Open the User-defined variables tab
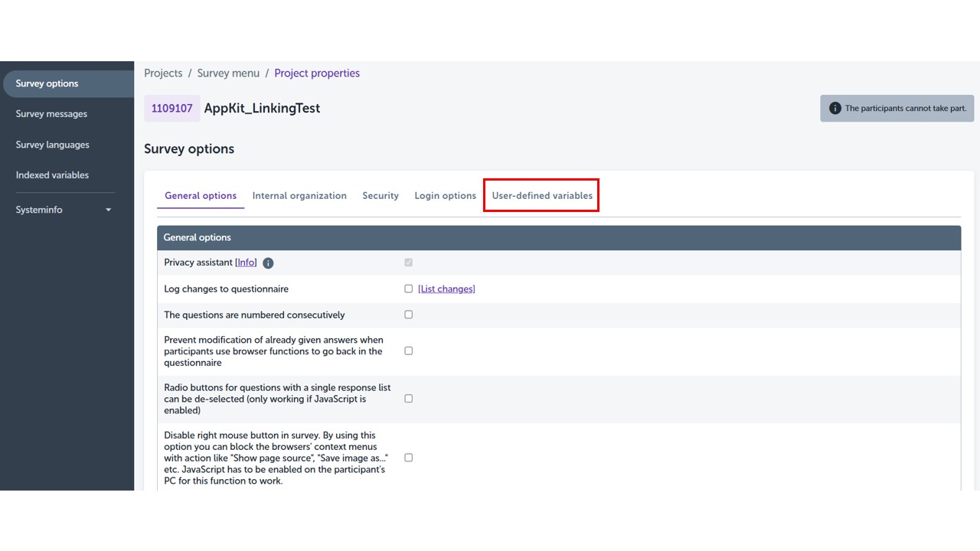 tap(542, 196)
